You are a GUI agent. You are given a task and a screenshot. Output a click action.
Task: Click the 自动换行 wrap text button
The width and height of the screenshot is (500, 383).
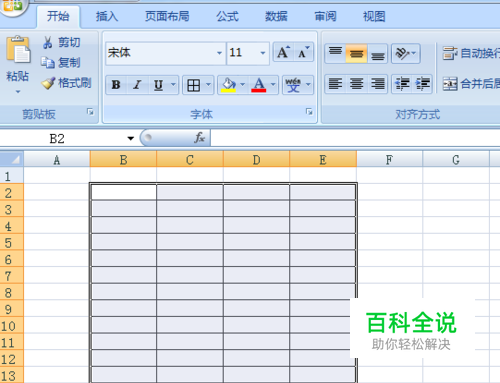click(x=471, y=53)
